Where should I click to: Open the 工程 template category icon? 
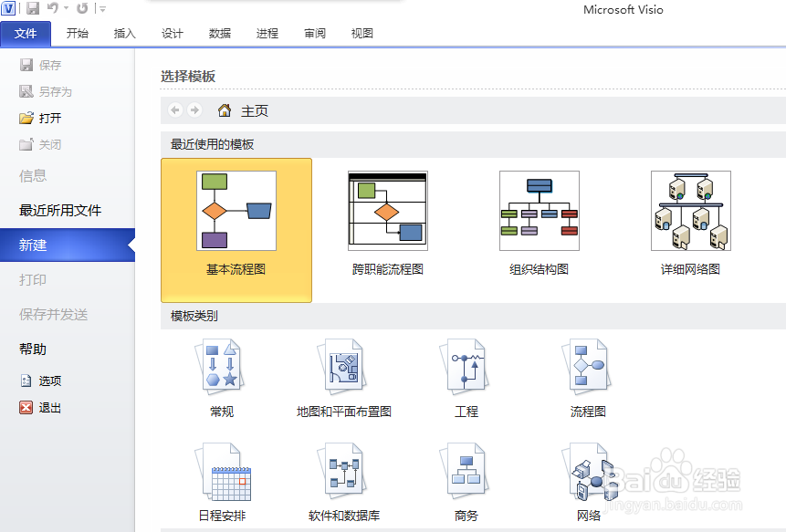coord(464,366)
